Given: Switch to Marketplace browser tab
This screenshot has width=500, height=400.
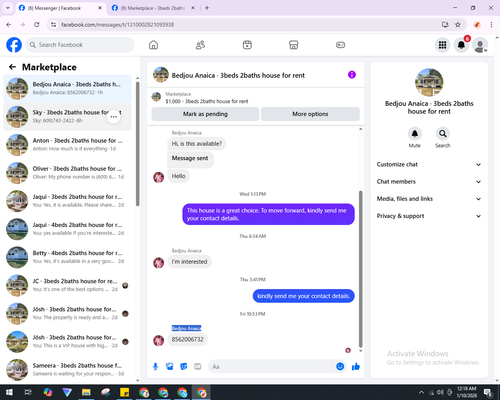Looking at the screenshot, I should coord(153,8).
